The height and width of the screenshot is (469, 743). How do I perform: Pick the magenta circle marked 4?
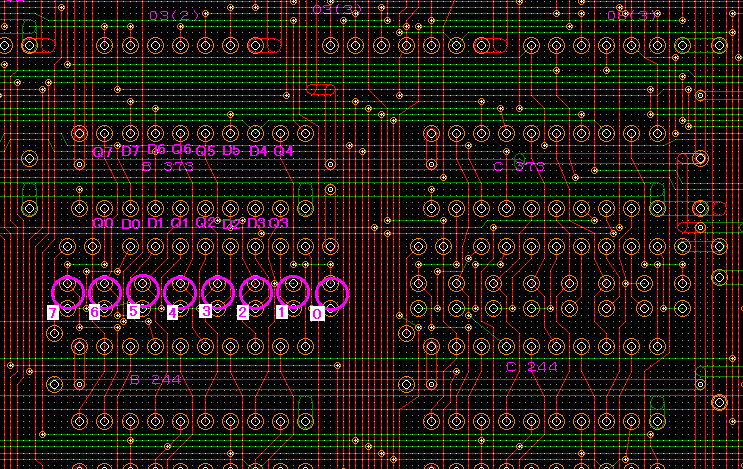[x=181, y=291]
